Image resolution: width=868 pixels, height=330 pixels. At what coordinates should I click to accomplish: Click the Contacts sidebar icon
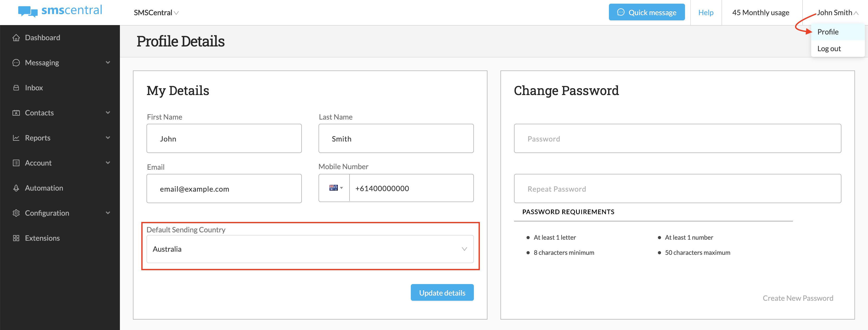(16, 113)
